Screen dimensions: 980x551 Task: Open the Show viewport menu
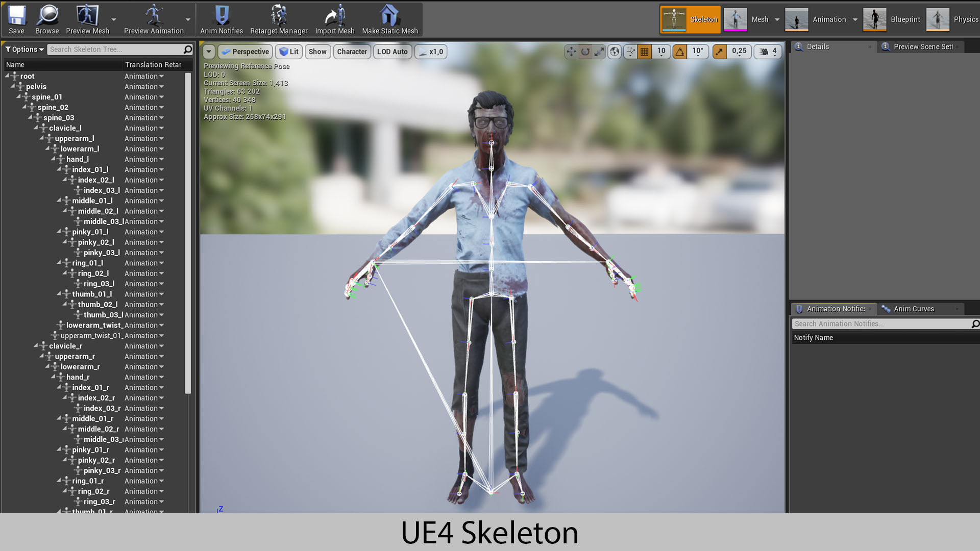(317, 52)
